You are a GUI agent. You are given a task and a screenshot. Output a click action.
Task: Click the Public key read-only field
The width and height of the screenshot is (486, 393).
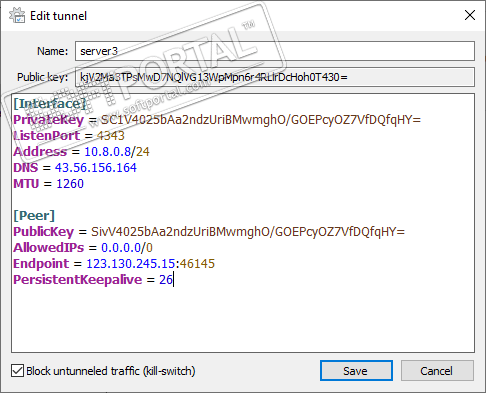coord(275,77)
